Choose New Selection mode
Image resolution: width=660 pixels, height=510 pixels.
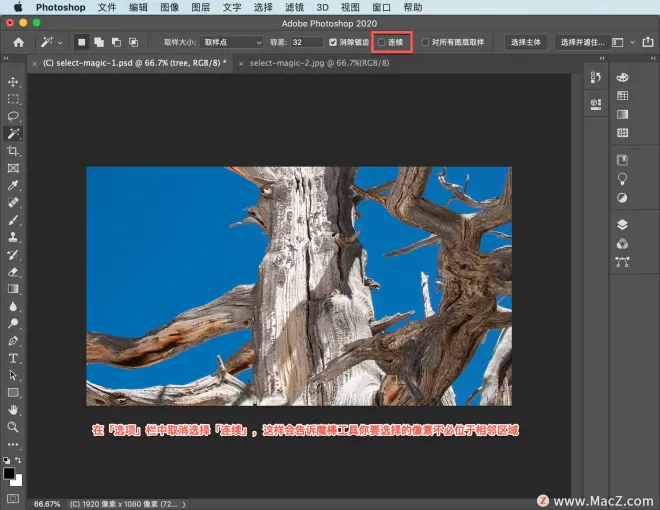click(82, 42)
